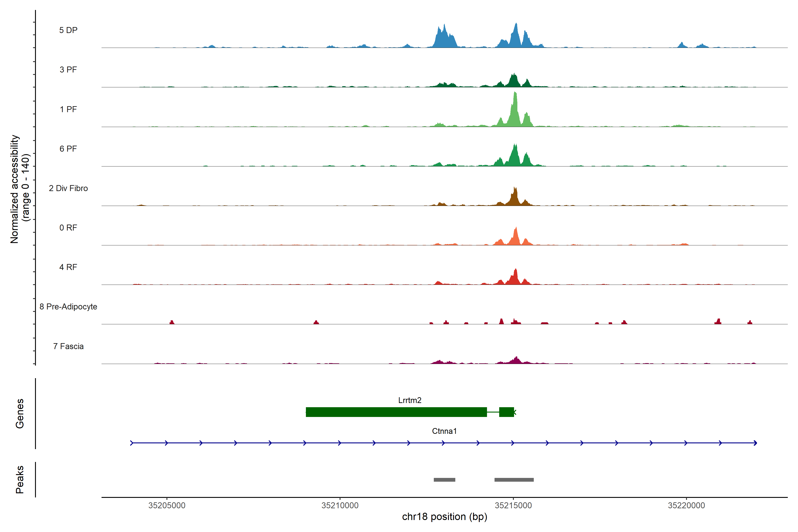Click the 1 PF track label
This screenshot has width=798, height=532.
[68, 109]
